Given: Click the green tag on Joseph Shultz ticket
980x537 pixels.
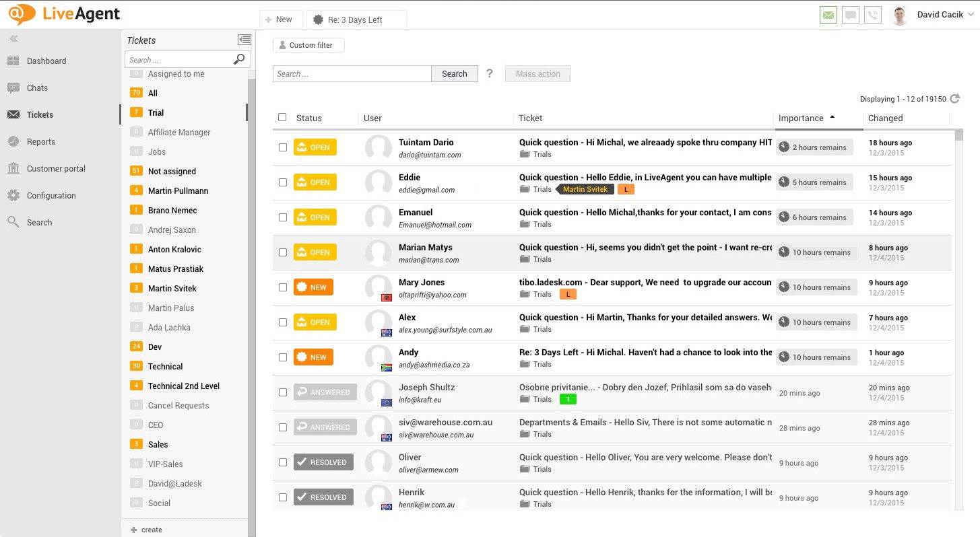Looking at the screenshot, I should click(568, 399).
